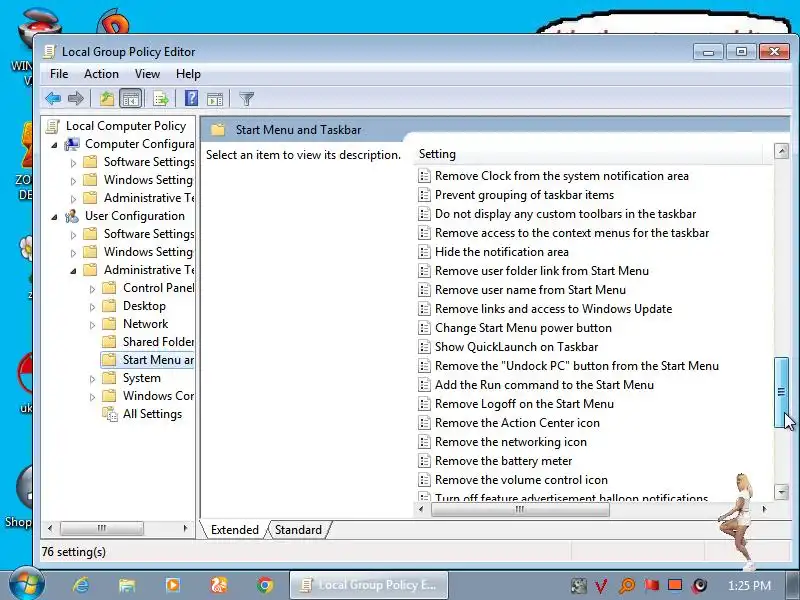The image size is (800, 600).
Task: Open the Action menu
Action: (x=101, y=74)
